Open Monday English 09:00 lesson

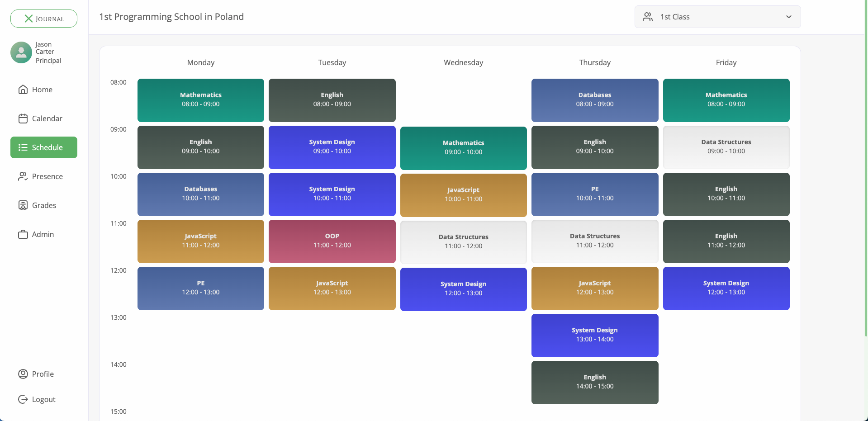click(201, 147)
